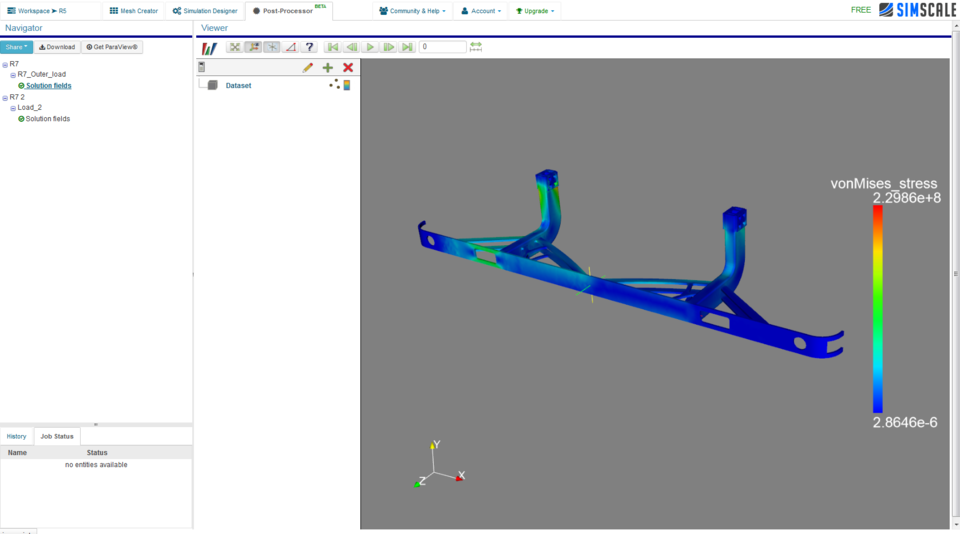The height and width of the screenshot is (534, 960).
Task: Switch to the Job Status tab
Action: (57, 437)
